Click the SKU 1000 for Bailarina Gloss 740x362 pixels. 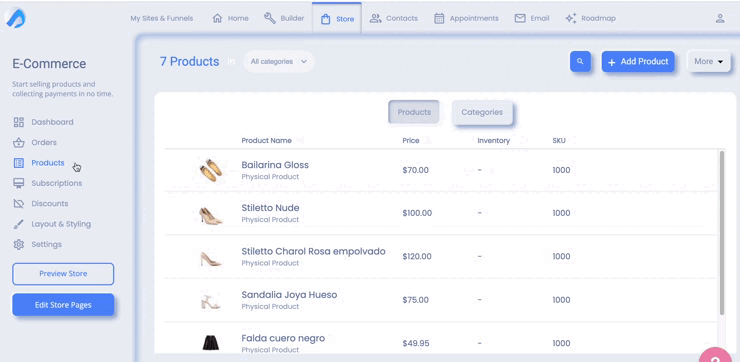tap(561, 170)
